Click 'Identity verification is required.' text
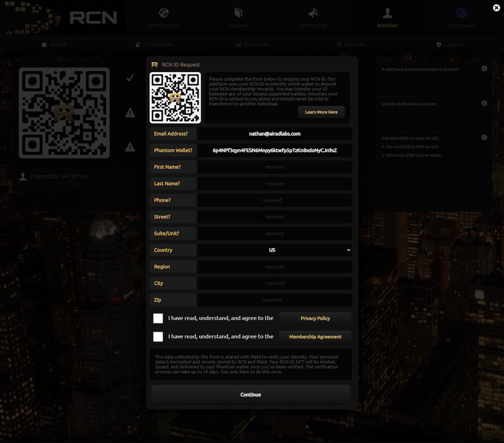 [409, 104]
